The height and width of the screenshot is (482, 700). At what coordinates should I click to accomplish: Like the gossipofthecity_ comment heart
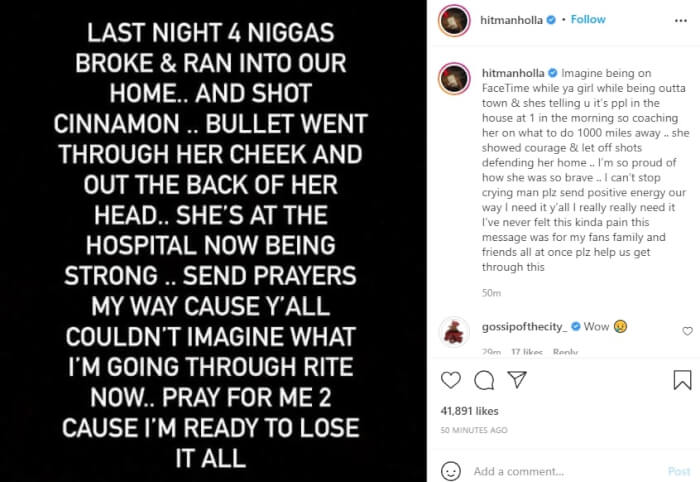pos(688,331)
